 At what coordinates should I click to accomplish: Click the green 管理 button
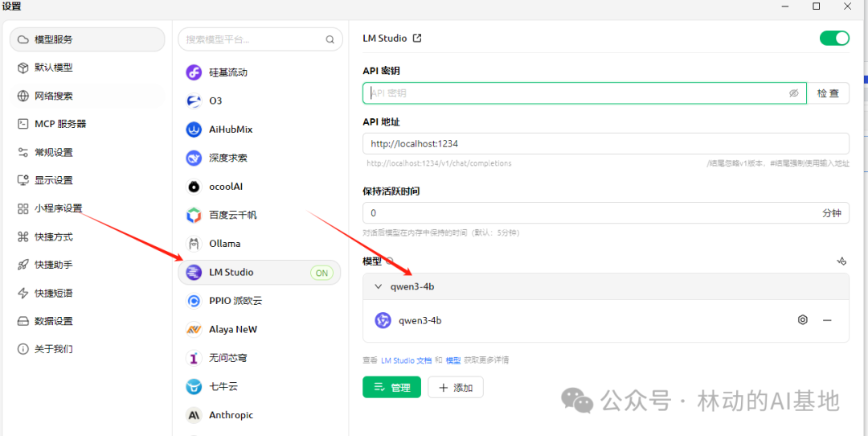click(x=391, y=387)
